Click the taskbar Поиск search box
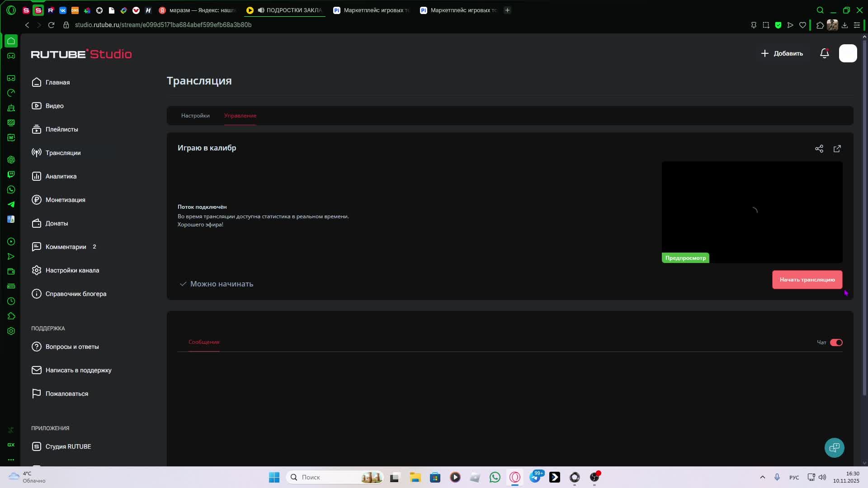Image resolution: width=868 pixels, height=488 pixels. tap(335, 477)
